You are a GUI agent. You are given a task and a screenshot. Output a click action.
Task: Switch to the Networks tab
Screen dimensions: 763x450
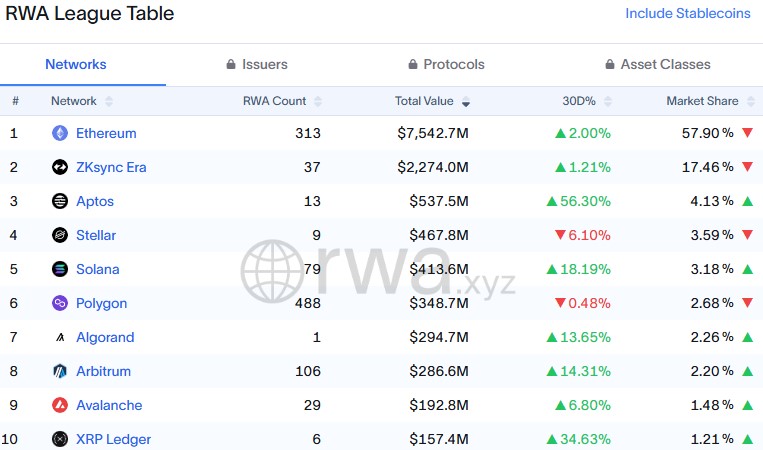pos(76,64)
